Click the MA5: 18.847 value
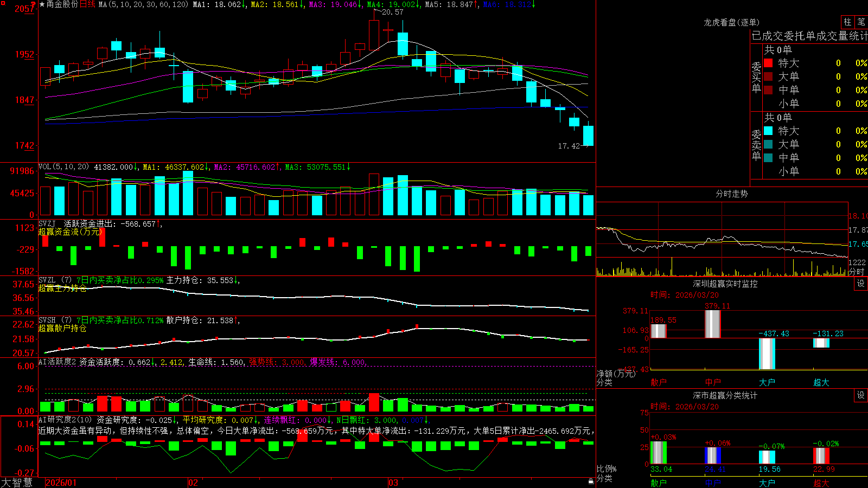 [451, 4]
